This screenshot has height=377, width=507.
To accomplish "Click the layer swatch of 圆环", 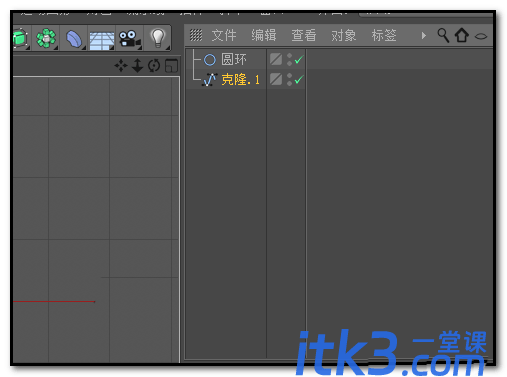I will coord(276,60).
